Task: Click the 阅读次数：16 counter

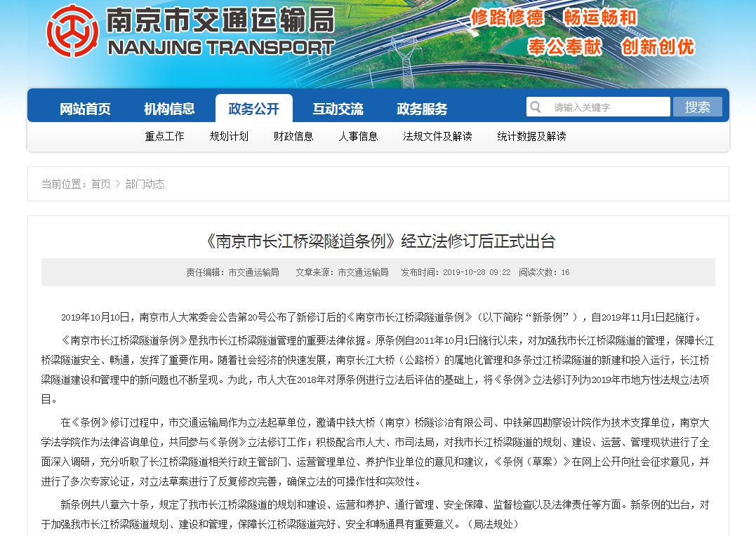Action: pyautogui.click(x=544, y=272)
